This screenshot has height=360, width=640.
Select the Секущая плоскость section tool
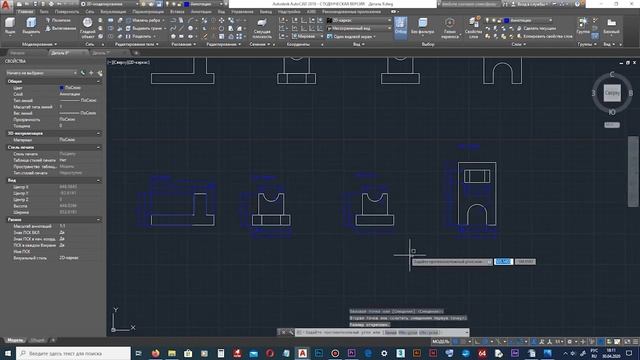pos(262,28)
